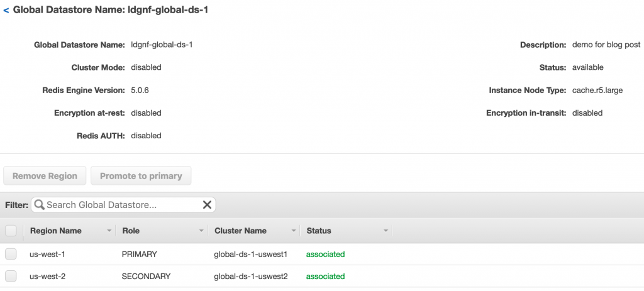Open the Cluster Name column dropdown arrow
The height and width of the screenshot is (291, 644).
click(294, 231)
